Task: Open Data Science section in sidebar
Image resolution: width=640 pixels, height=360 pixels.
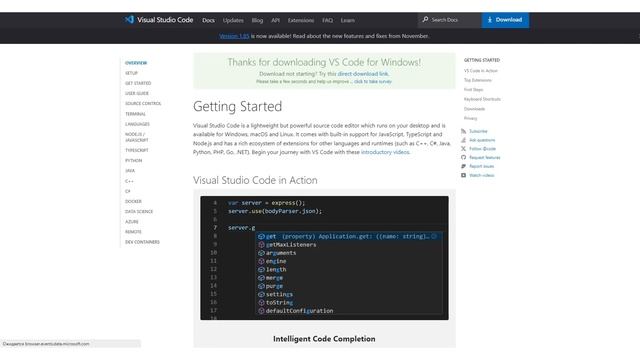Action: point(139,212)
